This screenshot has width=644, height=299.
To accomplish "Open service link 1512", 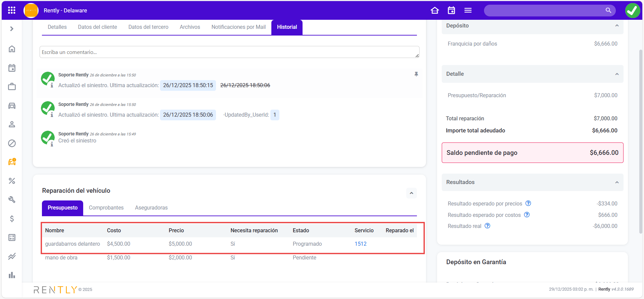I will coord(361,244).
